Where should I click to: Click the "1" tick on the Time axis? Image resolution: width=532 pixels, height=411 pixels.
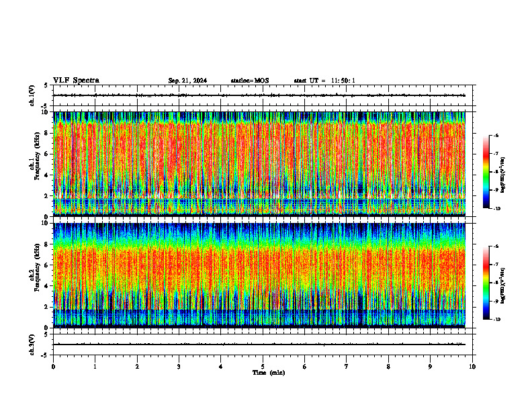pyautogui.click(x=95, y=367)
